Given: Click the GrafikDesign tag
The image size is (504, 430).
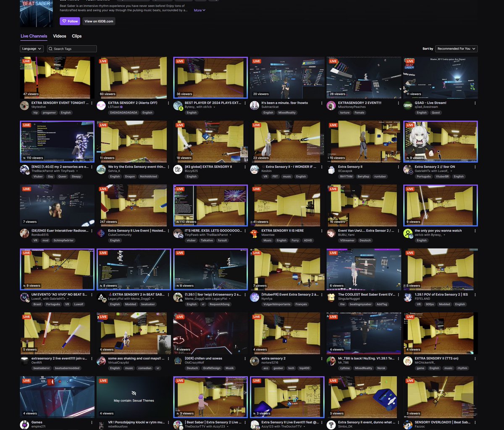Looking at the screenshot, I should tap(212, 368).
